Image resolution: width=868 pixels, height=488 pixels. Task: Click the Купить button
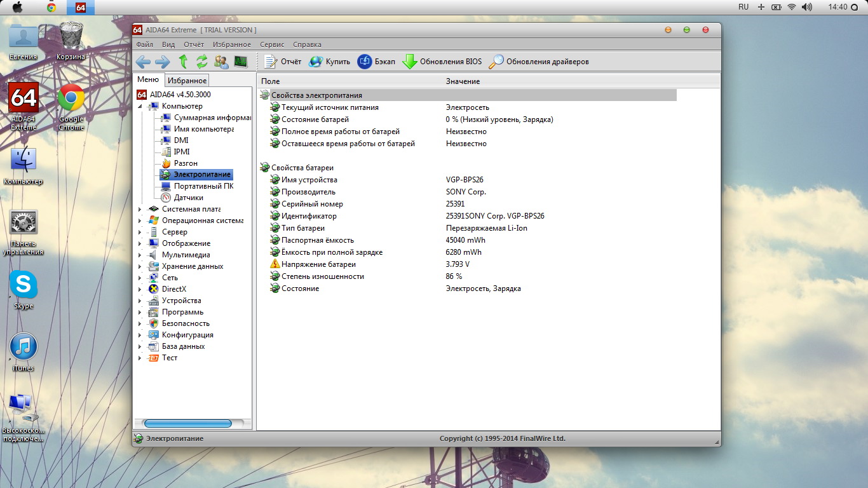coord(330,62)
